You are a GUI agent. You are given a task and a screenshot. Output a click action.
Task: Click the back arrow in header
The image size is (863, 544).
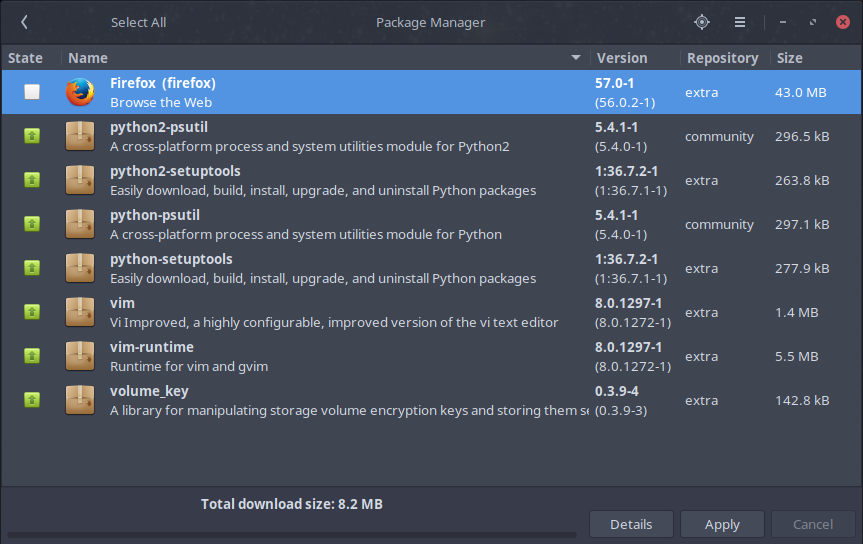coord(24,22)
